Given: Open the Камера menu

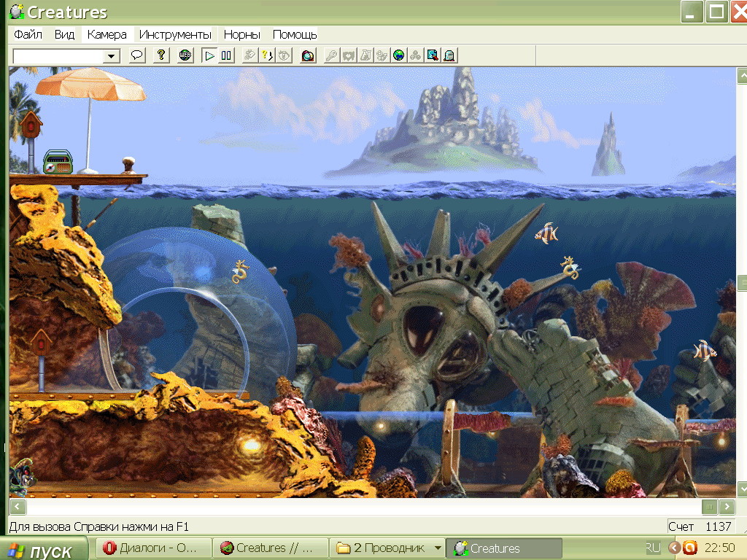Looking at the screenshot, I should click(107, 35).
